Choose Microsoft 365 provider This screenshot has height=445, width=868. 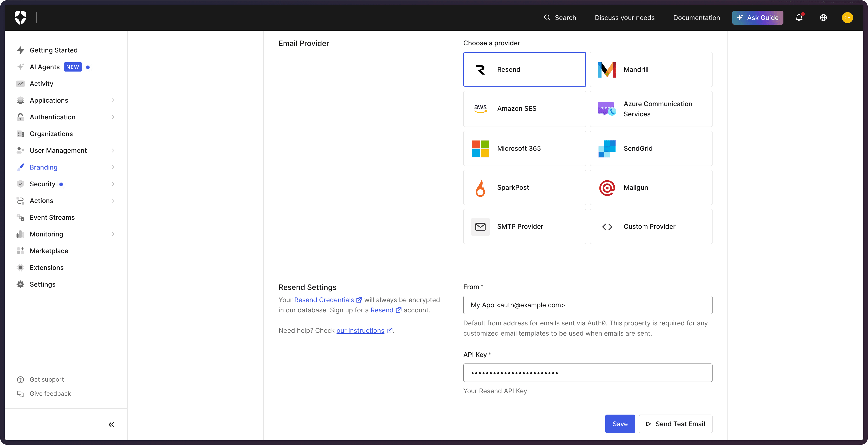(524, 149)
